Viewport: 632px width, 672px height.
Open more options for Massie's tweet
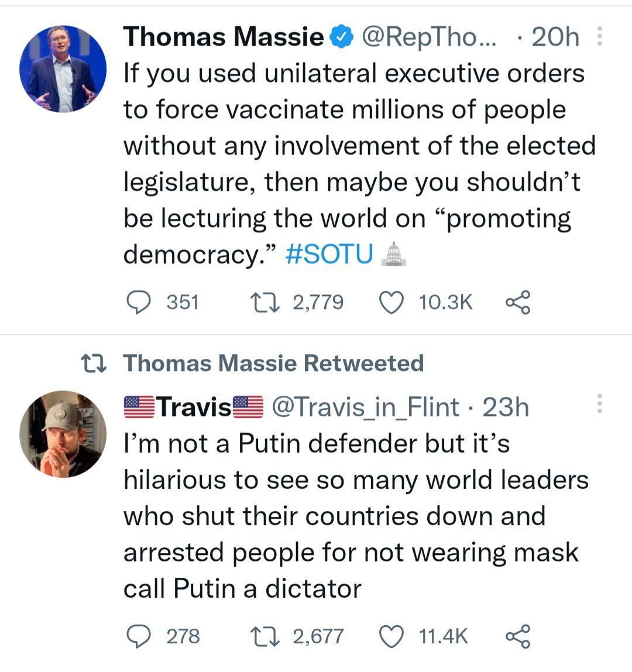click(599, 37)
